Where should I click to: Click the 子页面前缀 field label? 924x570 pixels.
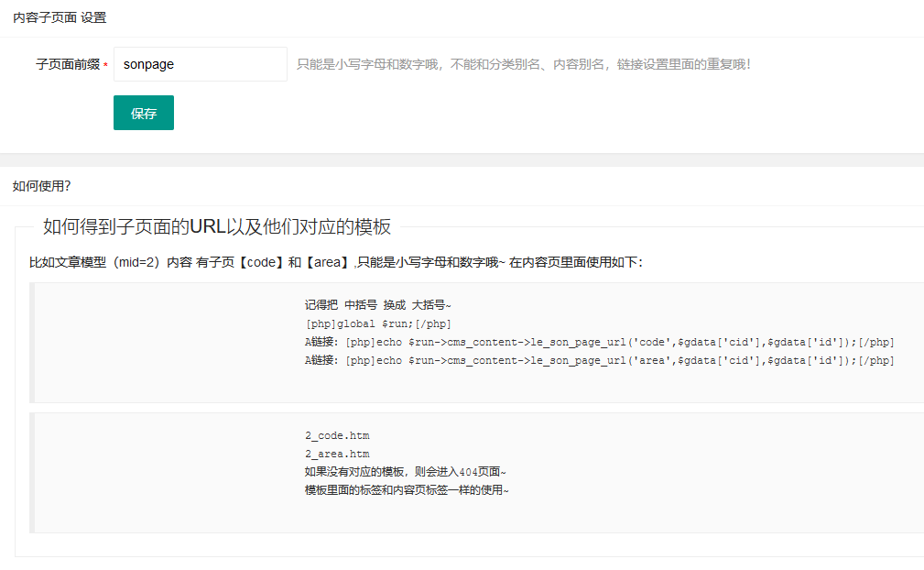[x=67, y=65]
